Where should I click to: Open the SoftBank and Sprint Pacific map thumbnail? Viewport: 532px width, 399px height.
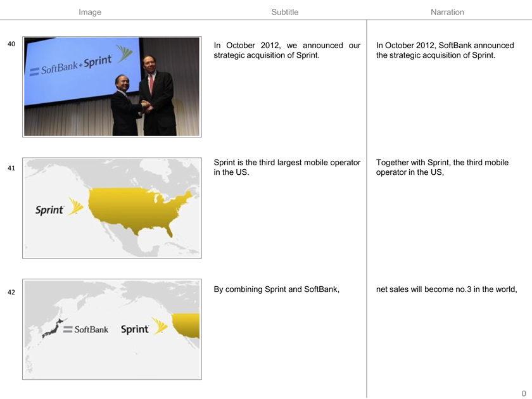[x=112, y=329]
